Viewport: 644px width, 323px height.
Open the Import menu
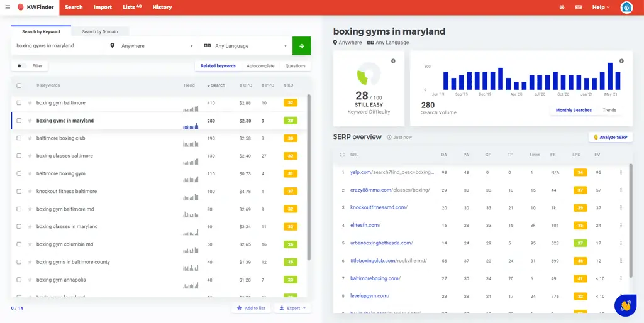[x=103, y=8]
